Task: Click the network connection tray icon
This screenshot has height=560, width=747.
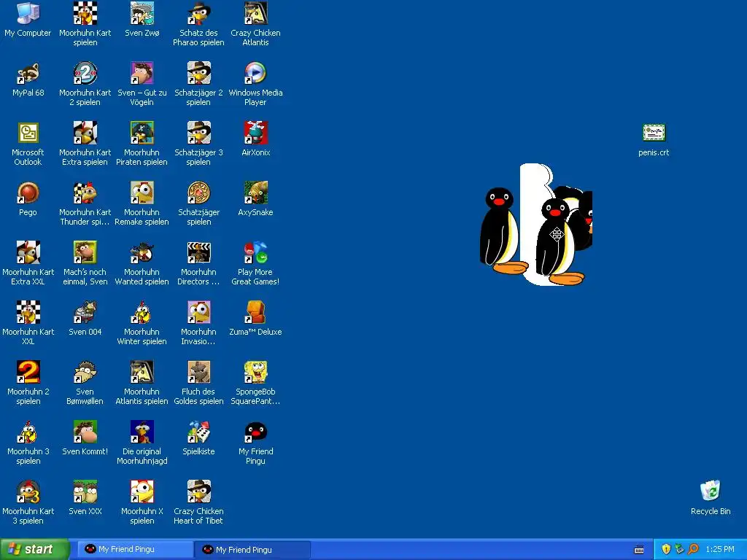Action: pos(680,550)
